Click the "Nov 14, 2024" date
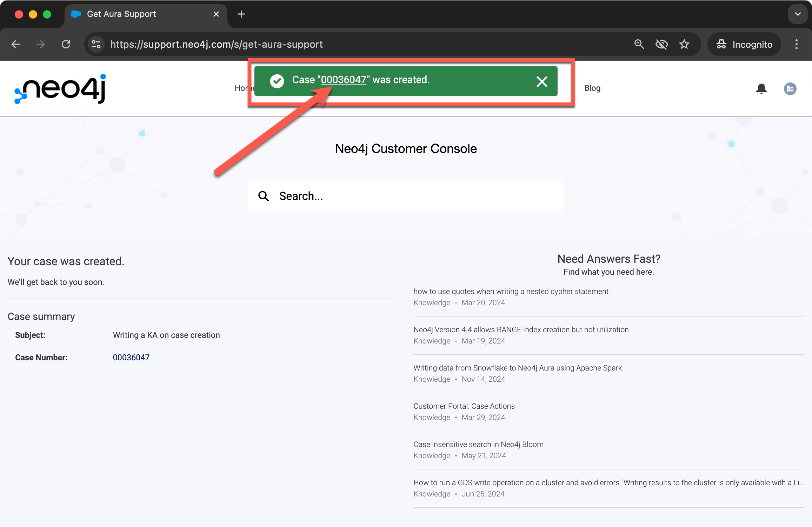Image resolution: width=812 pixels, height=527 pixels. click(x=483, y=379)
